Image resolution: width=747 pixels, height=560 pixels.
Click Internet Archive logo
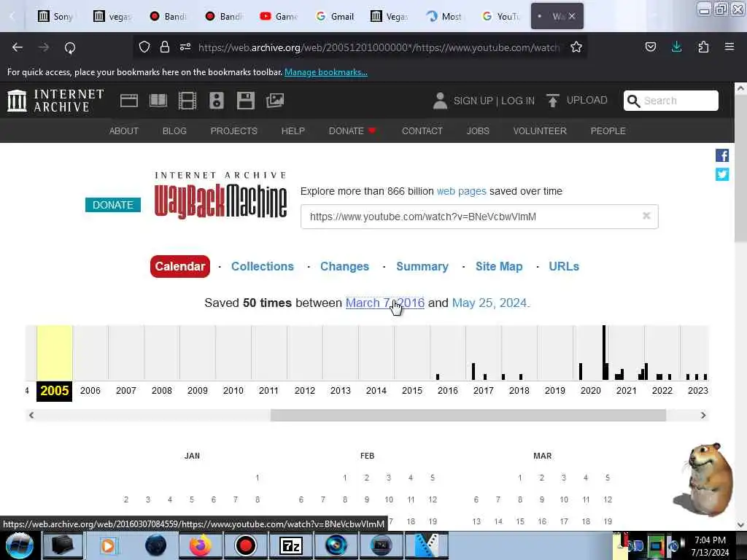click(55, 101)
